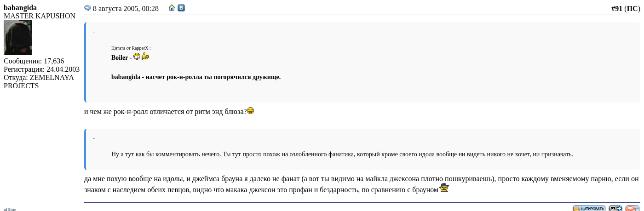This screenshot has width=644, height=211.
Task: Click the thumbs-up emoticon in the quote
Action: click(x=145, y=57)
